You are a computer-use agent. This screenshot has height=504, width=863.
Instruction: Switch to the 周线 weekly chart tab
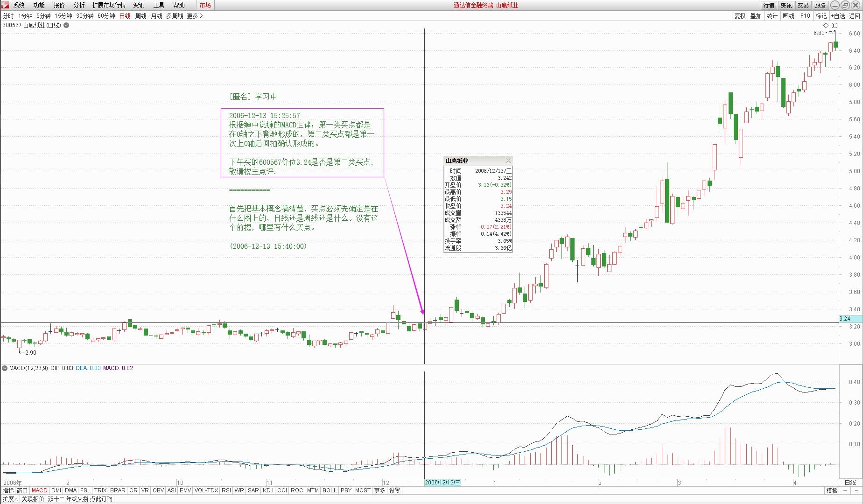click(140, 15)
